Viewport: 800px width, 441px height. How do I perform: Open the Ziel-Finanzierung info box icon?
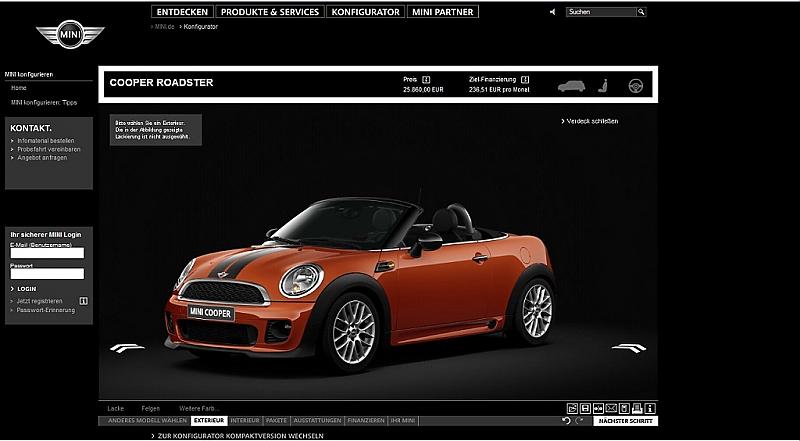pyautogui.click(x=525, y=78)
